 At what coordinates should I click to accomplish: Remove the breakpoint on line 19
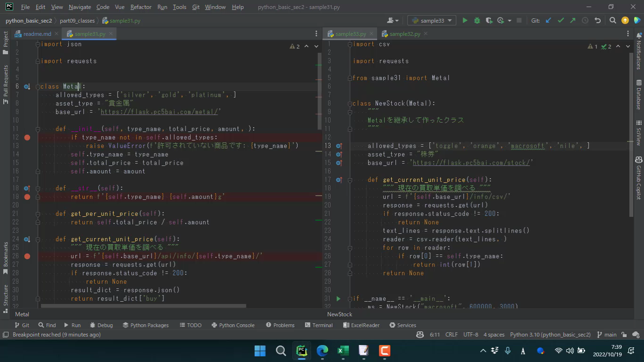27,197
